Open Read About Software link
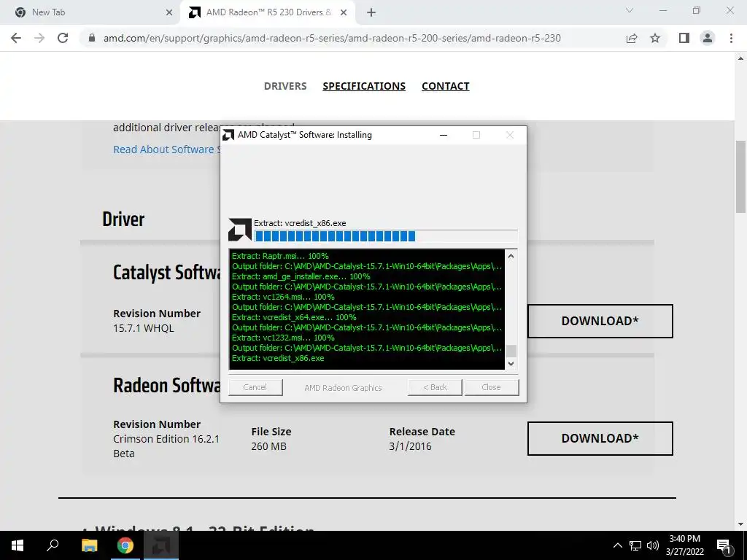The image size is (747, 560). [x=166, y=149]
